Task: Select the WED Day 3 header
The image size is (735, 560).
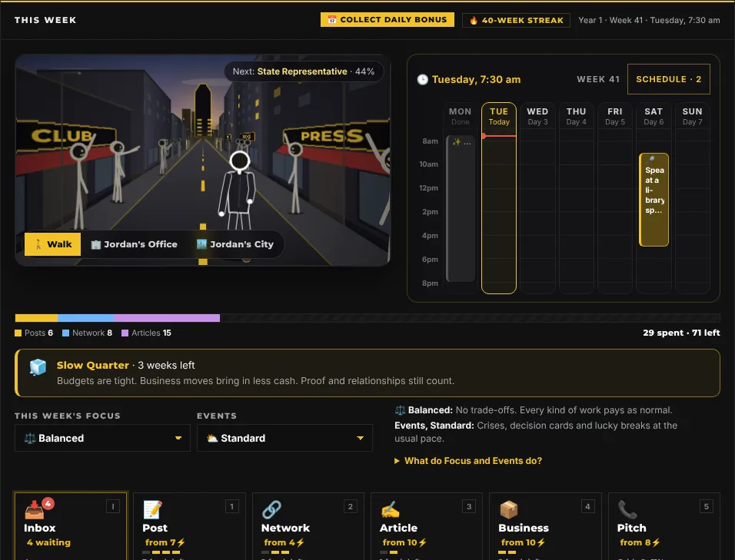Action: (x=537, y=116)
